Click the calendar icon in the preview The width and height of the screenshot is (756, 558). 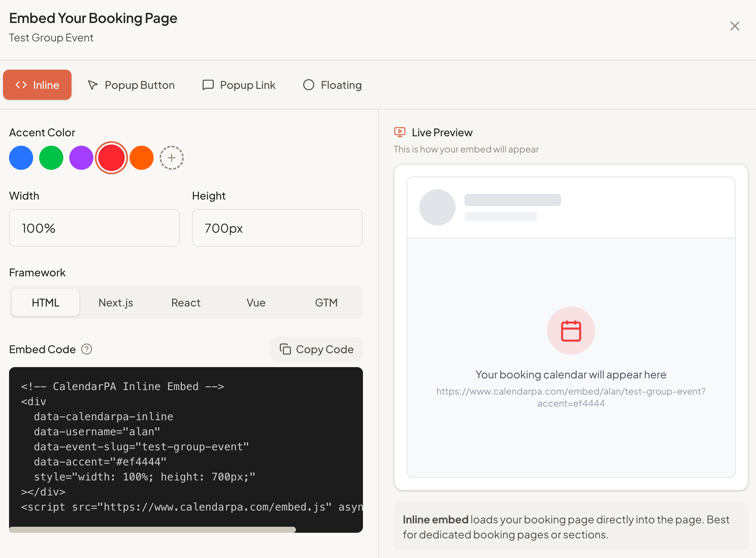pos(571,330)
